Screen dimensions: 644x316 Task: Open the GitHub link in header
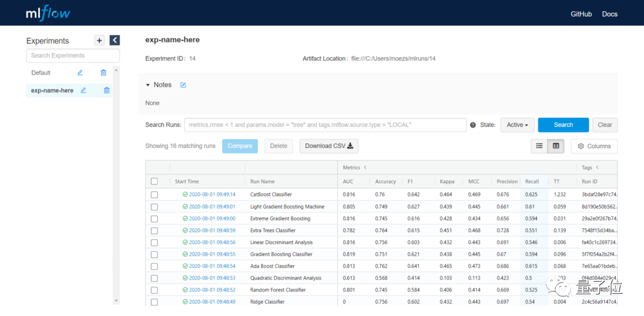point(581,13)
